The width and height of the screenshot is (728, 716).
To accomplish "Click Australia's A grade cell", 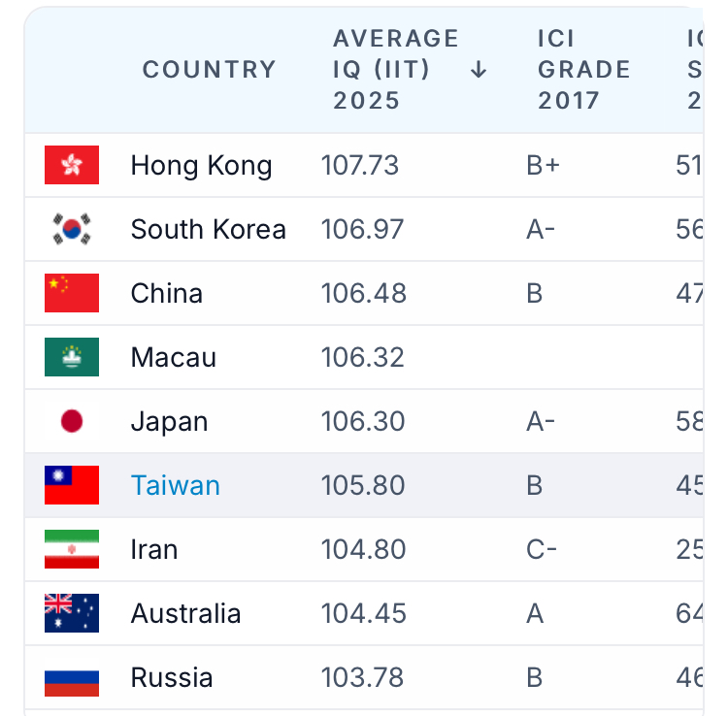I will pyautogui.click(x=535, y=613).
